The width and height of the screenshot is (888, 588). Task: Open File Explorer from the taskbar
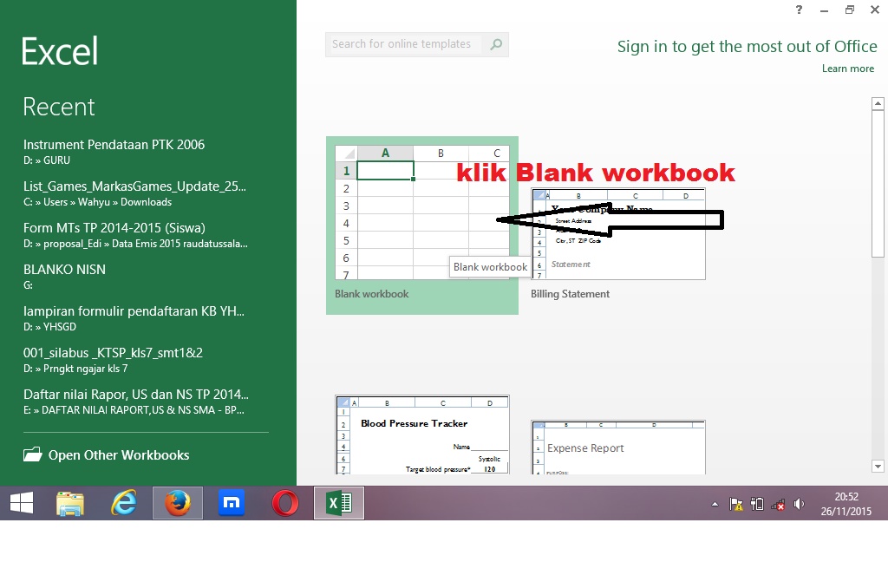point(69,503)
